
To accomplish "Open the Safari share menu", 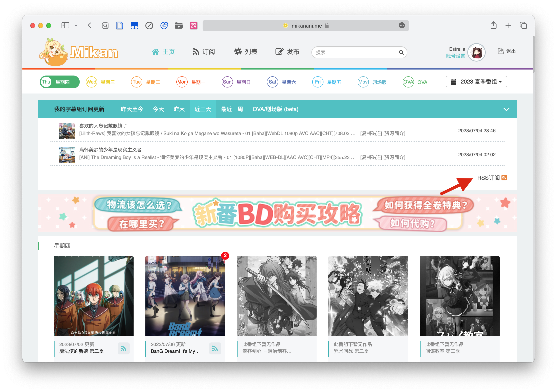I will tap(493, 25).
